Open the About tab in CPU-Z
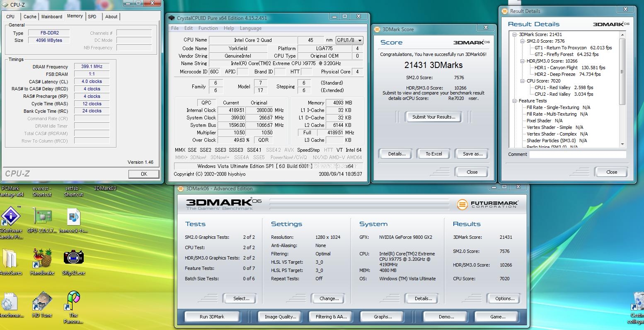 [x=111, y=17]
